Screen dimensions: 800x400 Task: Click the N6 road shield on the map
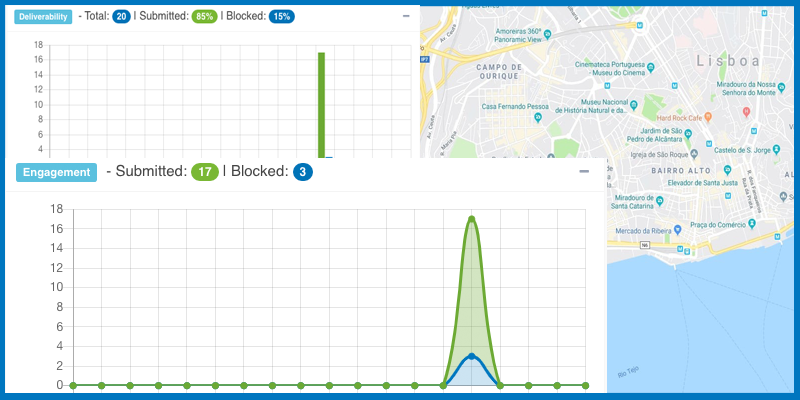[645, 245]
